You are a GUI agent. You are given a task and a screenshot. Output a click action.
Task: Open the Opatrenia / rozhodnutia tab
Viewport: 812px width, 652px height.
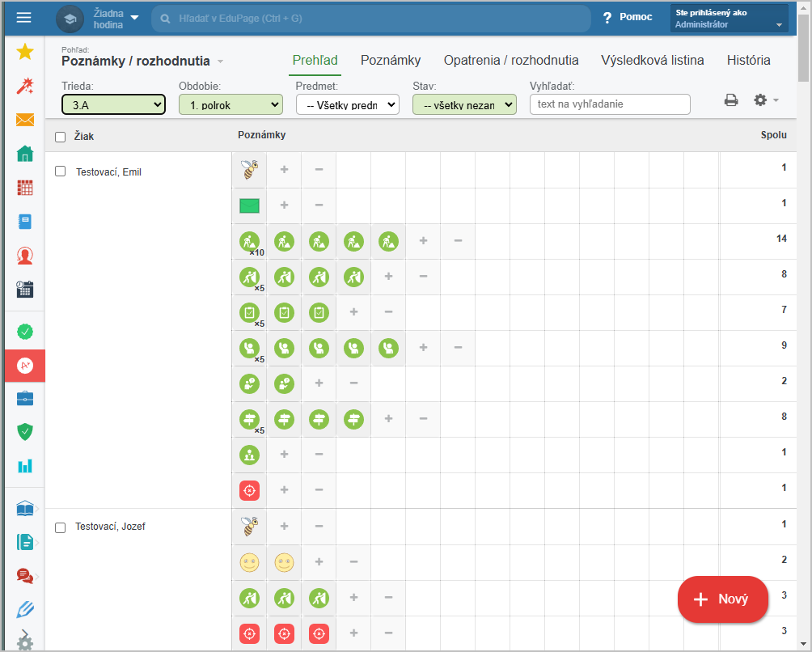point(511,60)
